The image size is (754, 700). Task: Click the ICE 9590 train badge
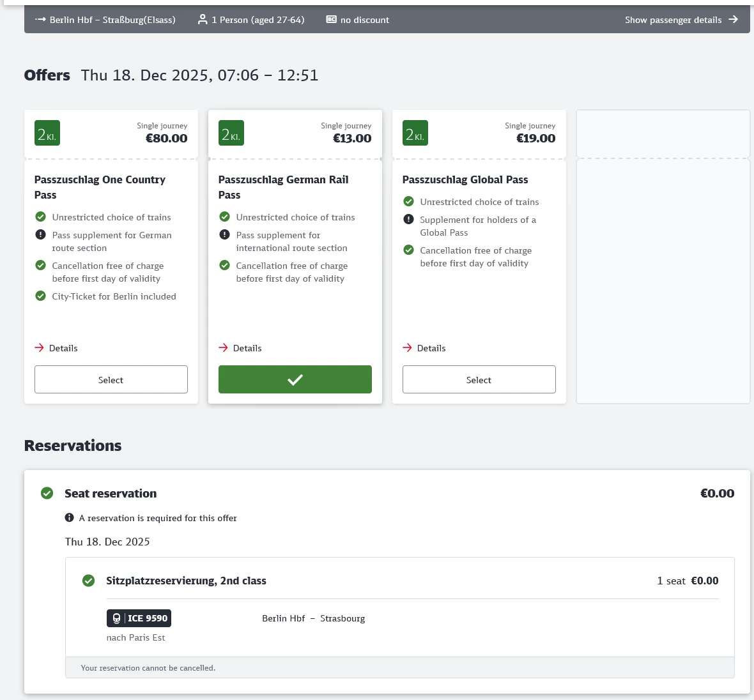(139, 618)
